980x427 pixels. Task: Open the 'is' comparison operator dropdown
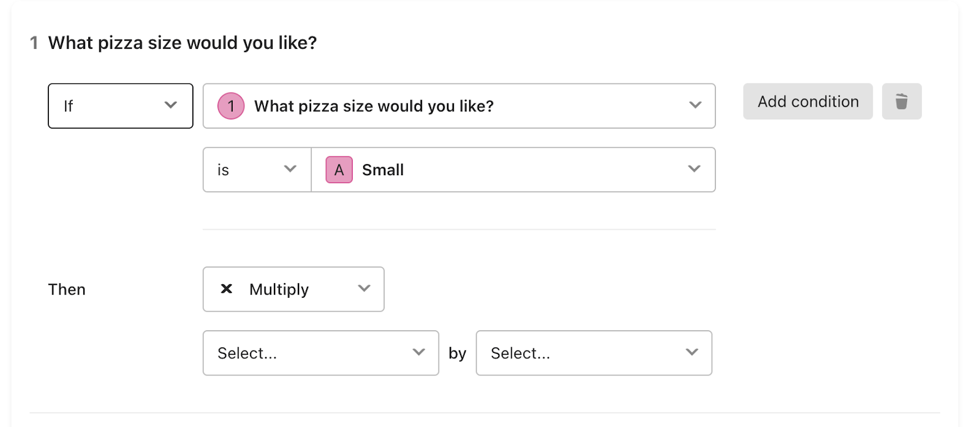tap(257, 170)
